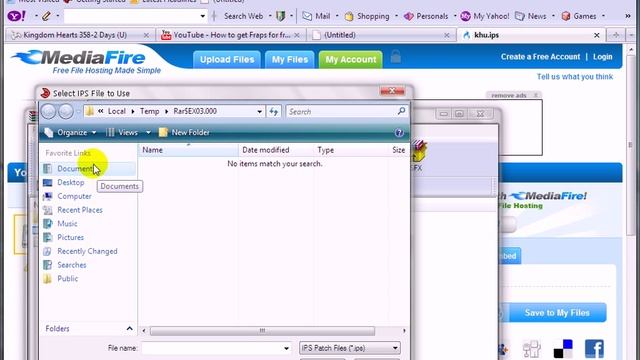Image resolution: width=640 pixels, height=360 pixels.
Task: Expand the Folders pane chevron
Action: point(129,329)
